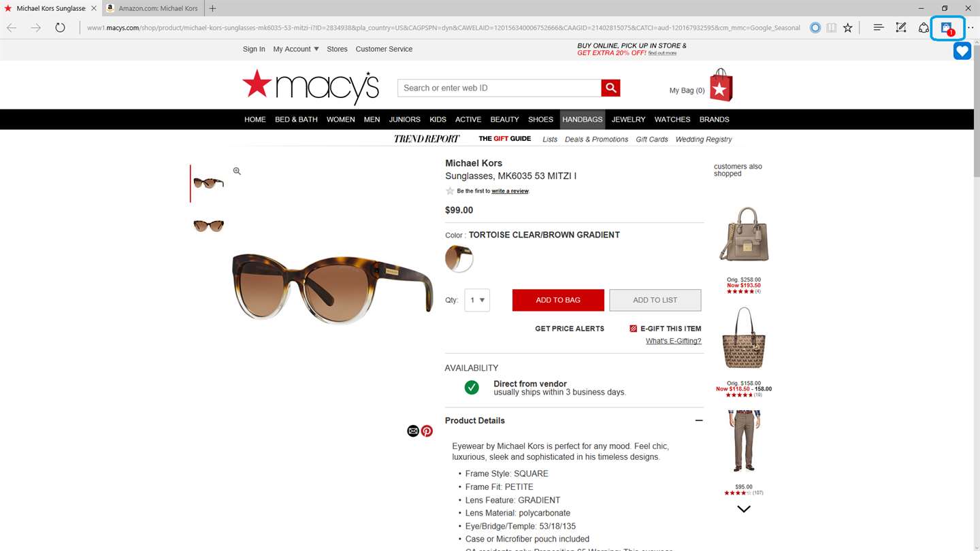Open the Qty quantity dropdown
Viewport: 980px width, 551px height.
(477, 300)
